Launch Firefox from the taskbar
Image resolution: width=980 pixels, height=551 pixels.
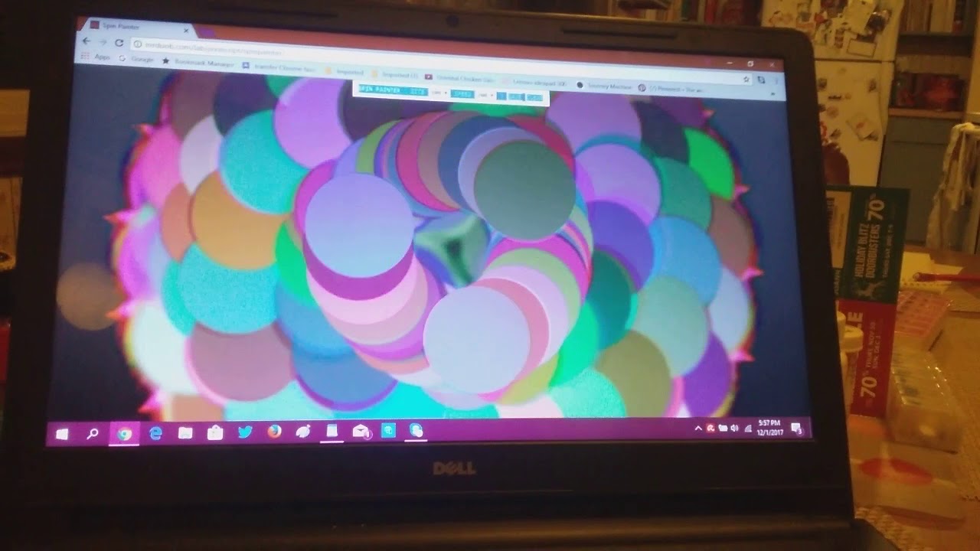tap(274, 432)
